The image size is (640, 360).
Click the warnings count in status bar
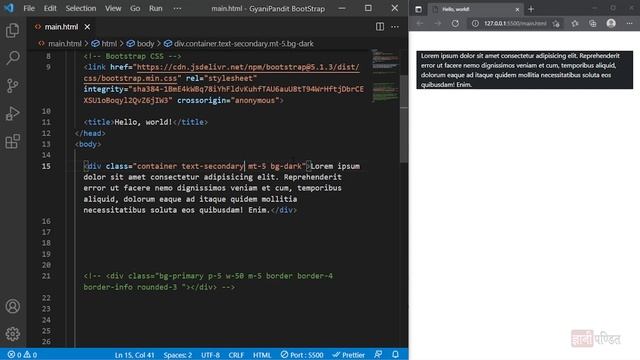30,355
